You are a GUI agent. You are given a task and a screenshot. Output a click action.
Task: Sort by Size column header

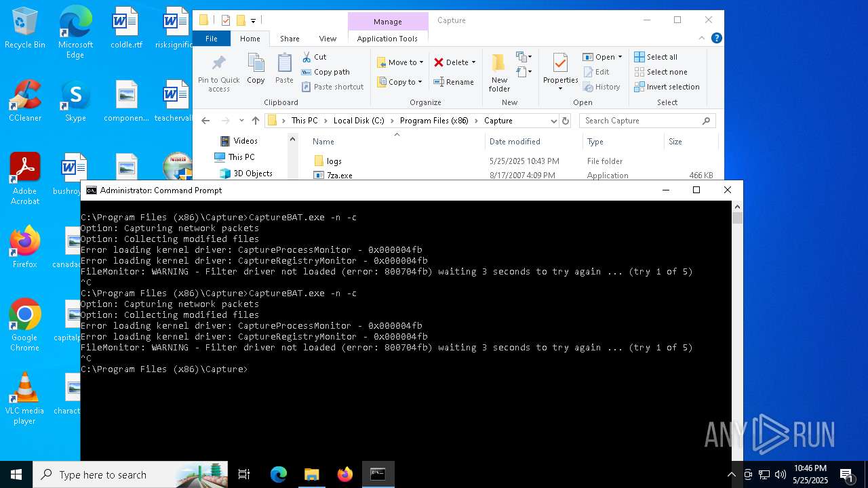[x=691, y=142]
